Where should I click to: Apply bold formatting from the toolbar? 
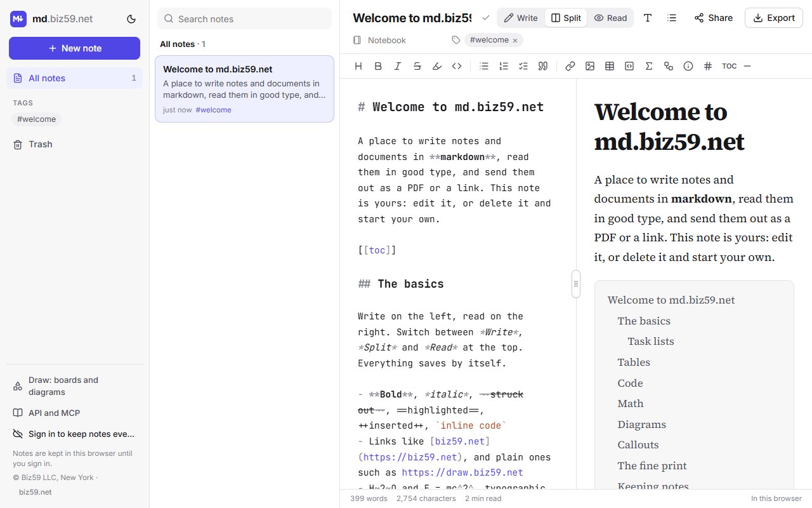[x=378, y=66]
